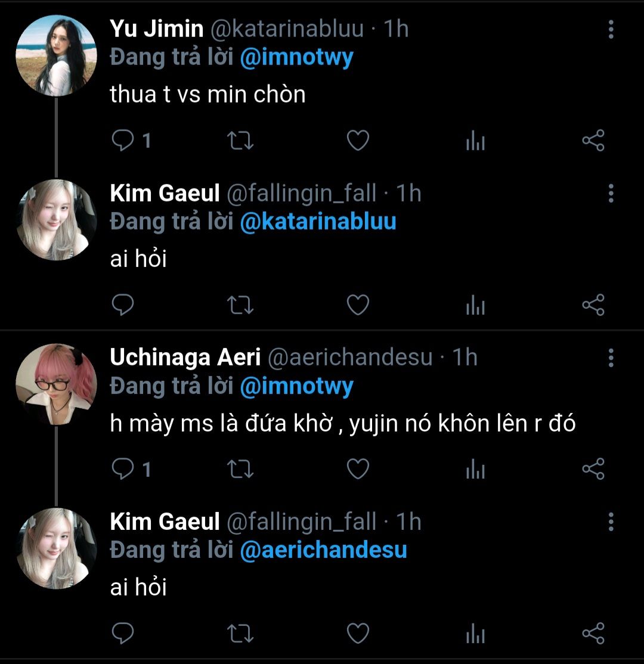Like Yu Jimin's tweet
Image resolution: width=644 pixels, height=664 pixels.
(x=358, y=141)
